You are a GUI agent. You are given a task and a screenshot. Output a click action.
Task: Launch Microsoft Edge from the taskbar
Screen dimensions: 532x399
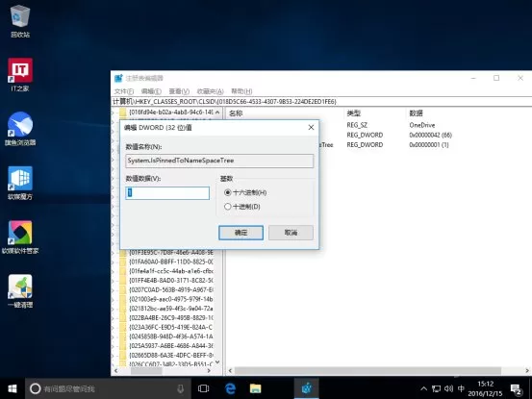point(230,388)
